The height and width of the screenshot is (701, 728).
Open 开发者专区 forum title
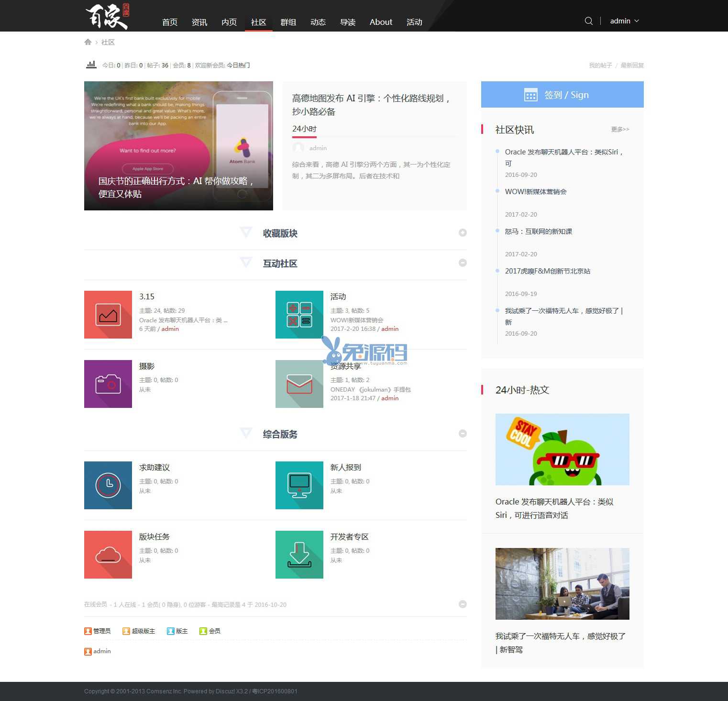tap(350, 537)
